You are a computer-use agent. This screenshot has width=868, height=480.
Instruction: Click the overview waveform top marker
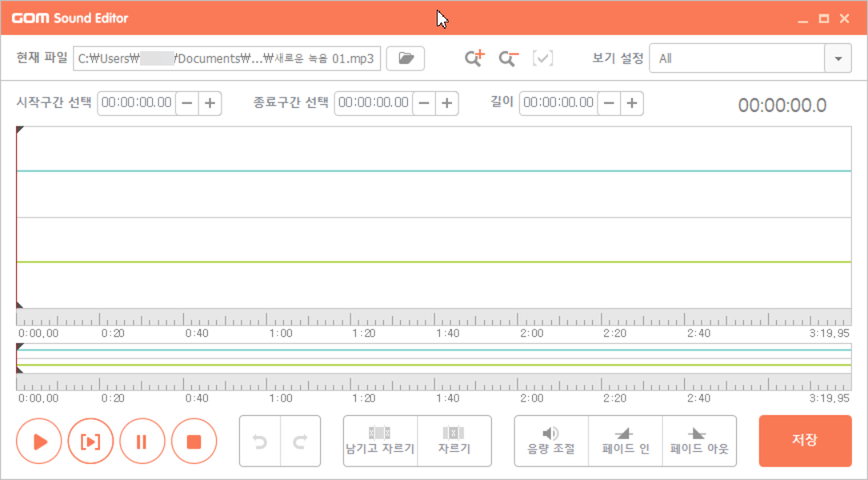(19, 346)
